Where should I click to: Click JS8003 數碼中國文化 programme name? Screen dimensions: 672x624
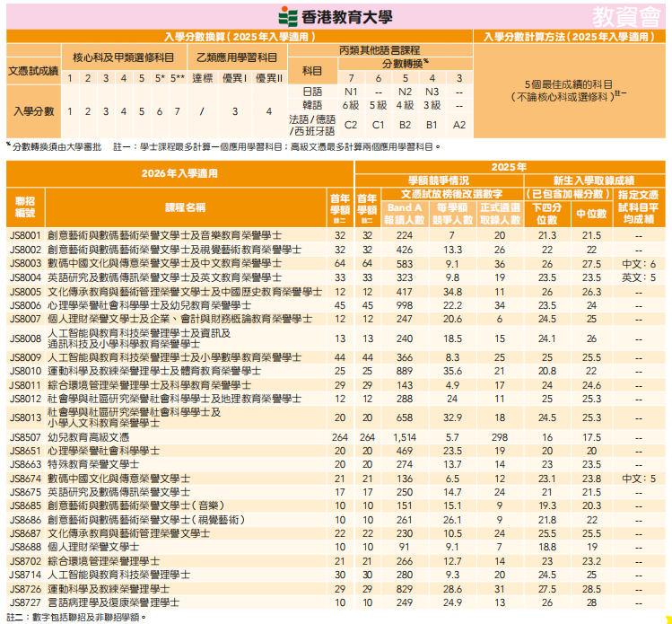click(x=164, y=263)
